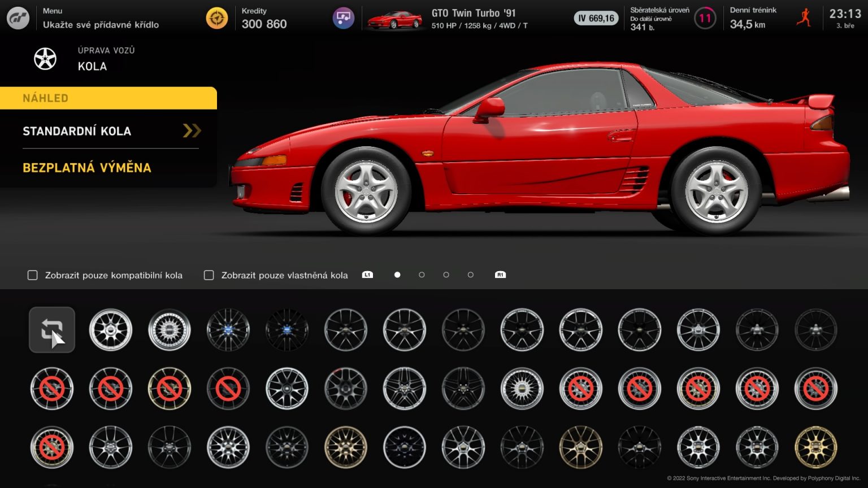Select the fourth page dot indicator

[x=471, y=274]
